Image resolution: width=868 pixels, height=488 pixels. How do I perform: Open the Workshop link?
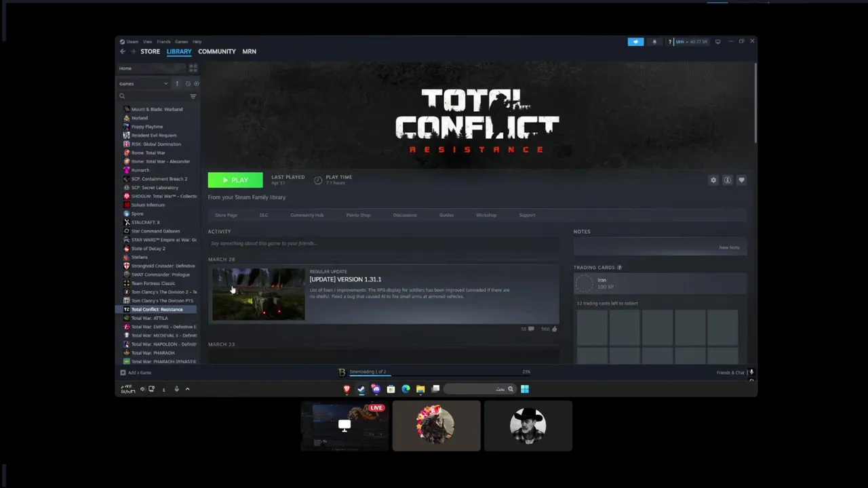(x=486, y=216)
